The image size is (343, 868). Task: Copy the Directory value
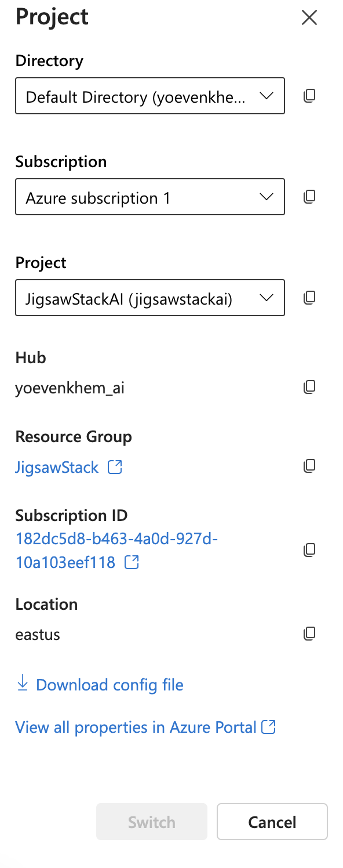pyautogui.click(x=310, y=96)
